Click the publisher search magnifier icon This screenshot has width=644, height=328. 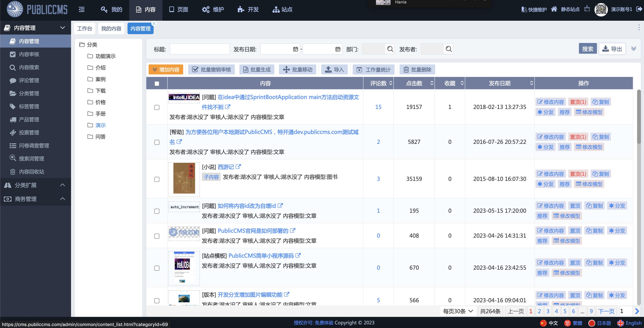click(449, 49)
